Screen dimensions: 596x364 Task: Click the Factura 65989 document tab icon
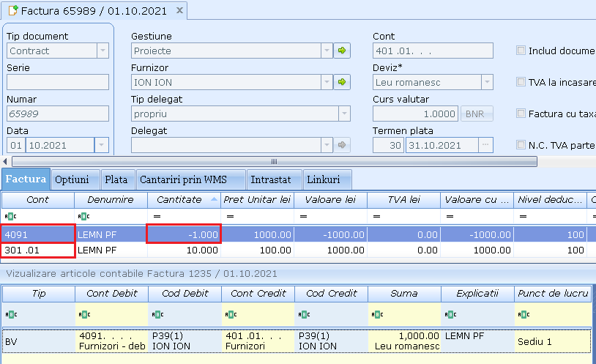click(x=13, y=10)
